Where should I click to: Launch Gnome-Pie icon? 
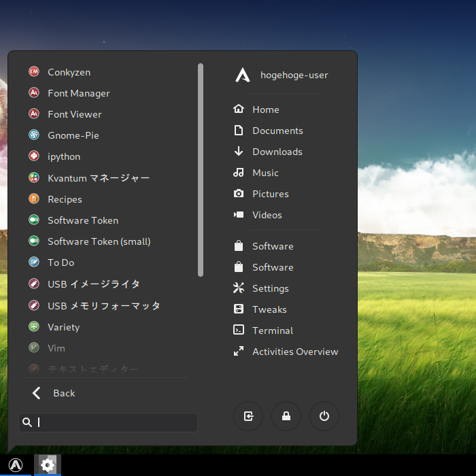click(x=34, y=135)
